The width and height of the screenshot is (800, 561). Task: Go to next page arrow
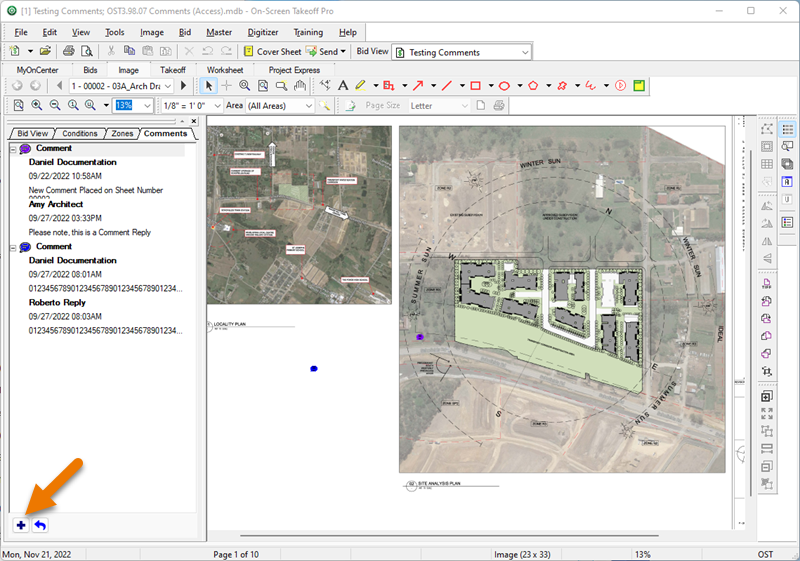(x=184, y=86)
